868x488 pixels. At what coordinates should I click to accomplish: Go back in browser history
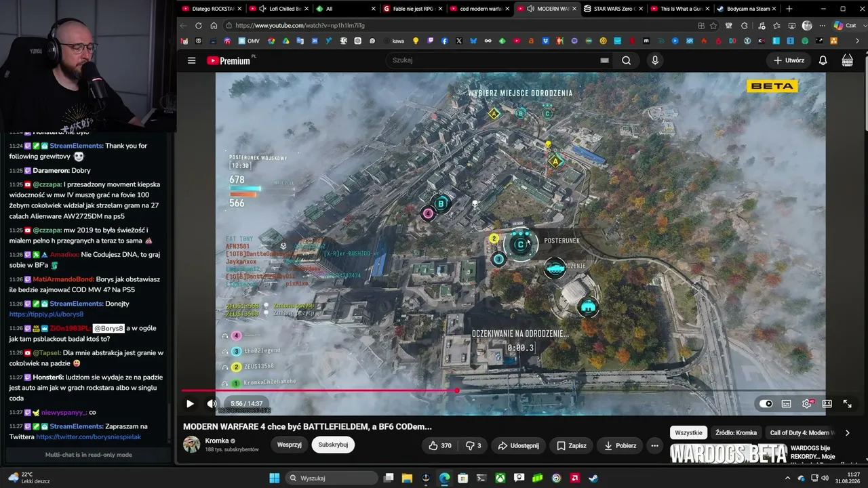[x=183, y=26]
